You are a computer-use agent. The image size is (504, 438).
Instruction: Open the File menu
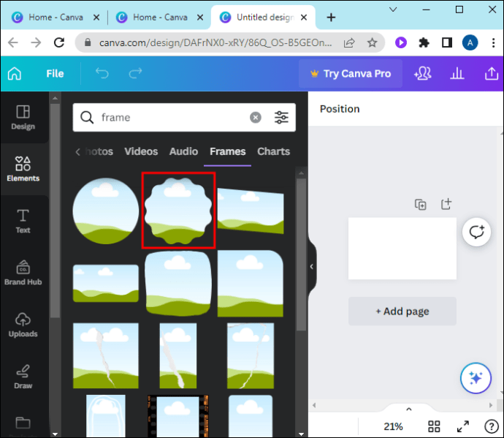click(x=55, y=74)
